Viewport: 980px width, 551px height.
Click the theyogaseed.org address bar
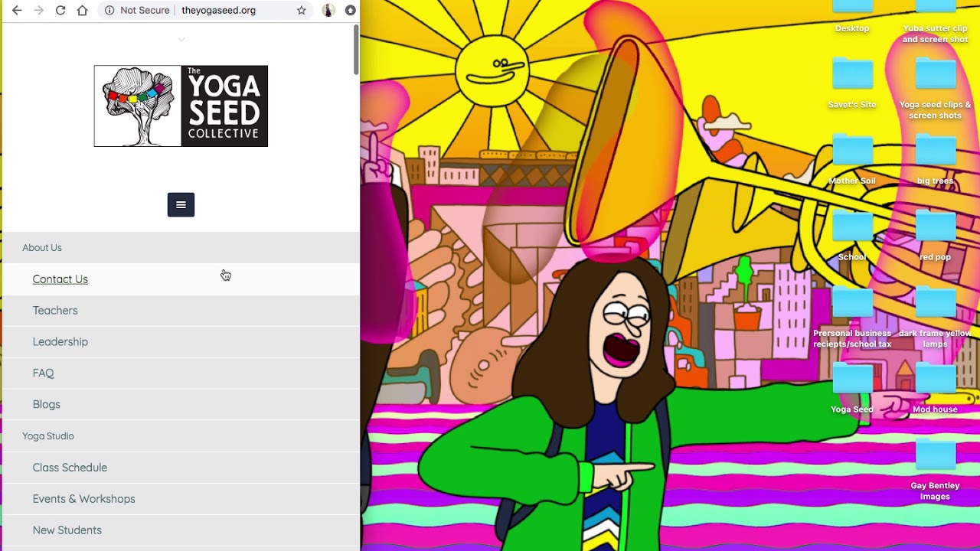pyautogui.click(x=218, y=11)
